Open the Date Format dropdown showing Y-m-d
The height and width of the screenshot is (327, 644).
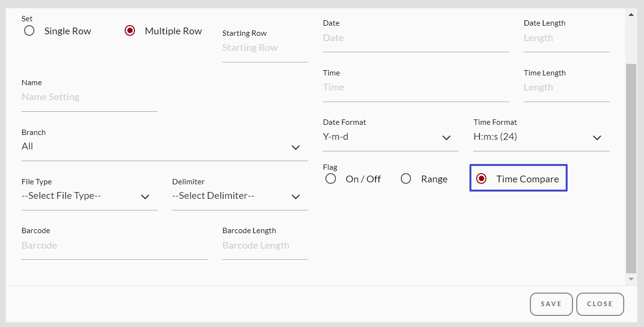tap(391, 137)
